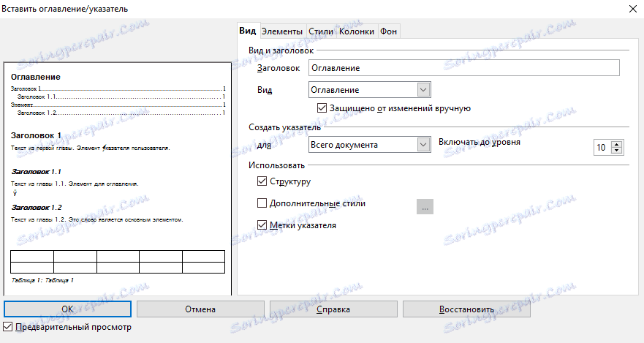The image size is (644, 343).
Task: Confirm with the OK button
Action: [67, 309]
